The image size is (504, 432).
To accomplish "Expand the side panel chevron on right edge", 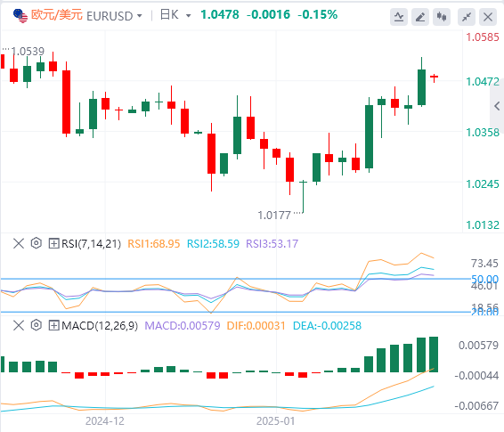I will [497, 106].
